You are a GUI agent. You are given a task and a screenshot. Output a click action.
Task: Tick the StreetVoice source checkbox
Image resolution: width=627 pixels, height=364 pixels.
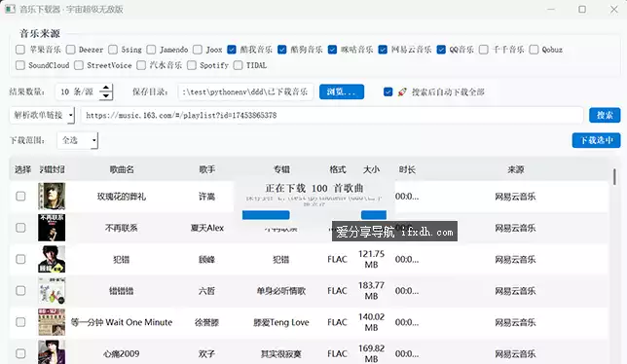point(79,65)
